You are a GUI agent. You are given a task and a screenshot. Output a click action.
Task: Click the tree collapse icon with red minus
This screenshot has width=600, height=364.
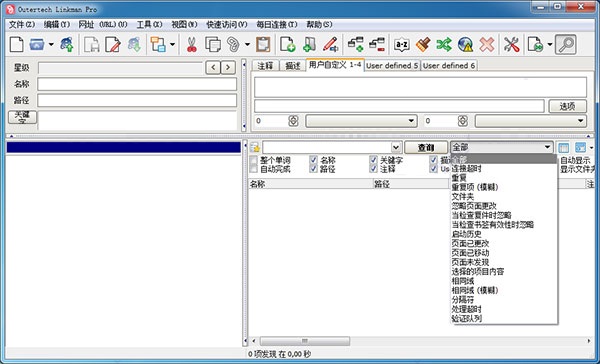point(377,44)
